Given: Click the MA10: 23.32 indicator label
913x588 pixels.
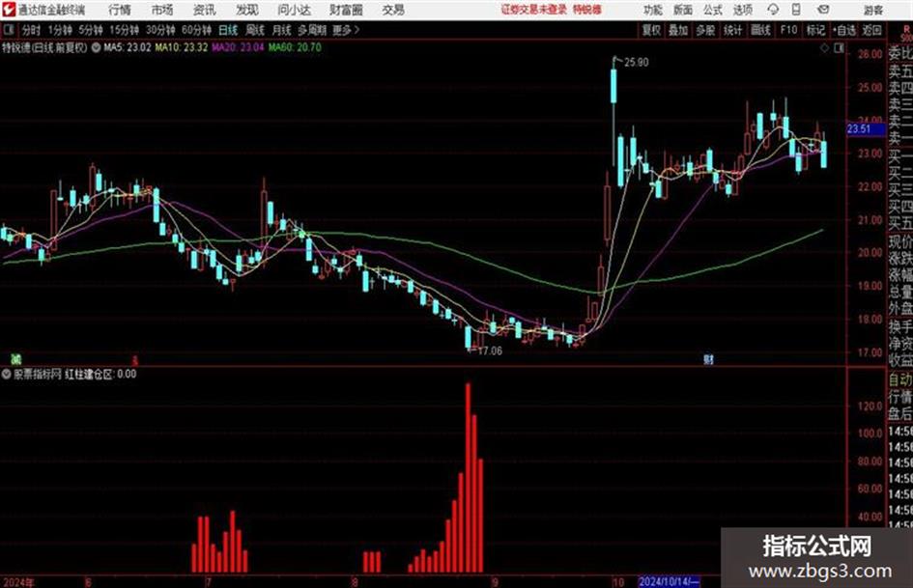Looking at the screenshot, I should pyautogui.click(x=181, y=47).
